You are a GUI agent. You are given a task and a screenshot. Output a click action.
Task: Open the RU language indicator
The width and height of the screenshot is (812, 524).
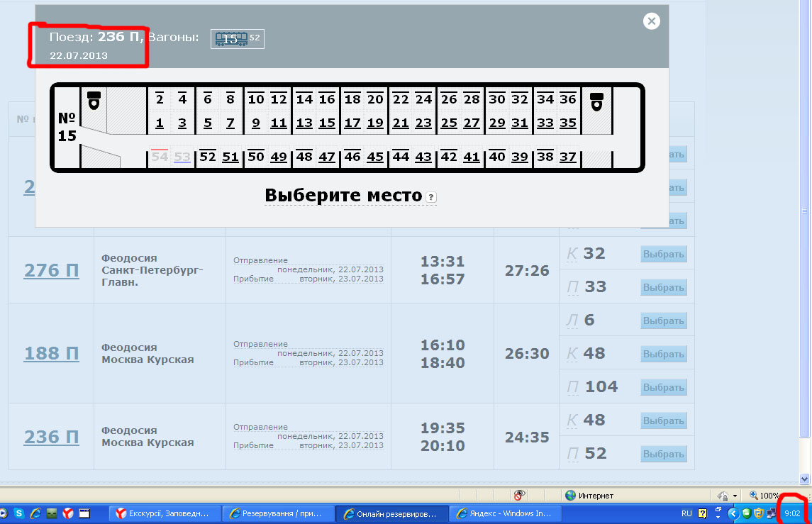point(686,513)
